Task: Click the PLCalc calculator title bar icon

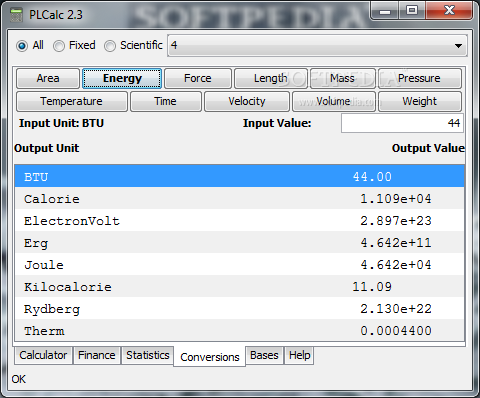Action: point(16,15)
